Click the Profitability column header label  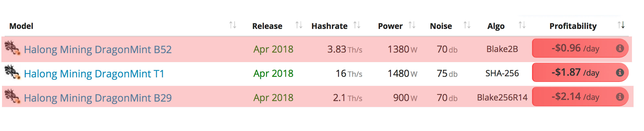[573, 26]
